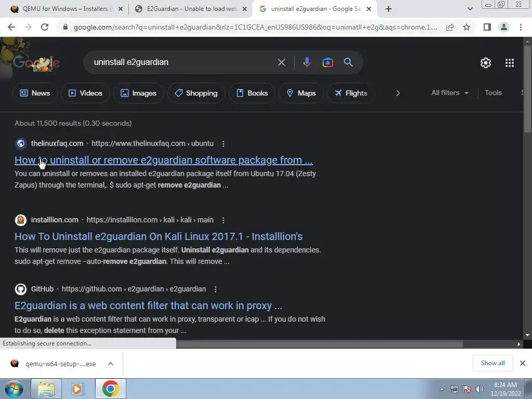Click the vertical page scrollbar thumb
This screenshot has width=532, height=399.
click(x=527, y=88)
